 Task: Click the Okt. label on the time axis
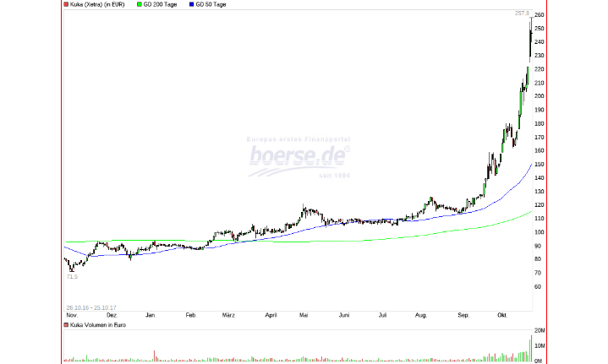pyautogui.click(x=502, y=315)
